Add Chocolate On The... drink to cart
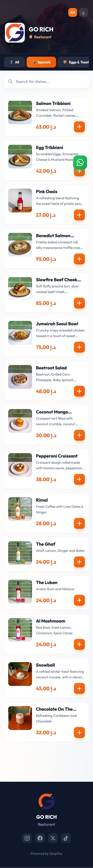This screenshot has width=93, height=868. coord(79,733)
